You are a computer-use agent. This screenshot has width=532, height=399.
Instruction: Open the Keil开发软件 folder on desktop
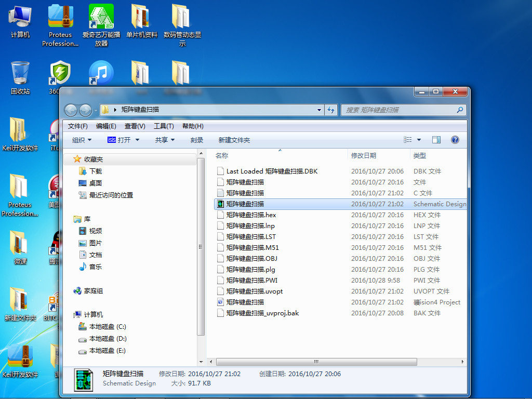pos(20,134)
